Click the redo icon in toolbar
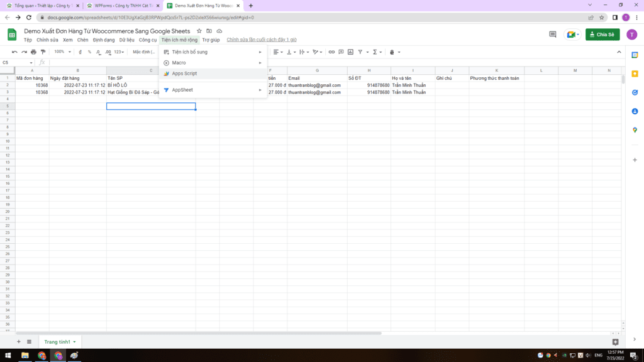The image size is (644, 362). (x=25, y=52)
